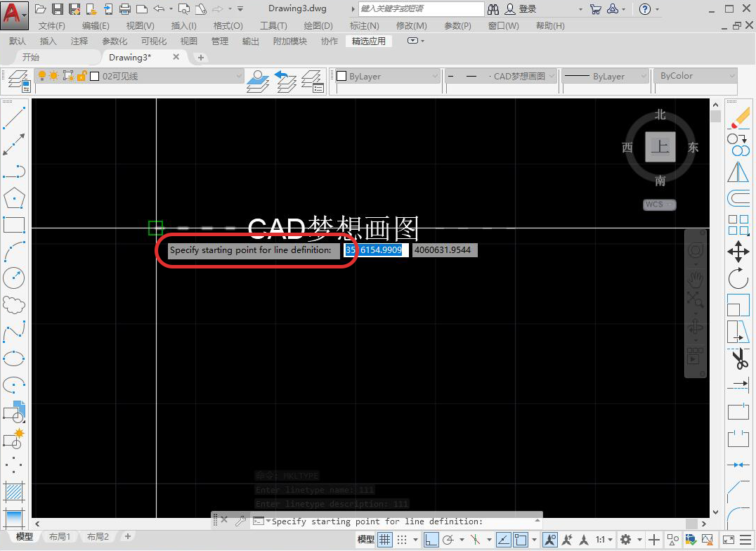Open the Autodesk App Store cart icon
Image resolution: width=756 pixels, height=551 pixels.
[595, 8]
